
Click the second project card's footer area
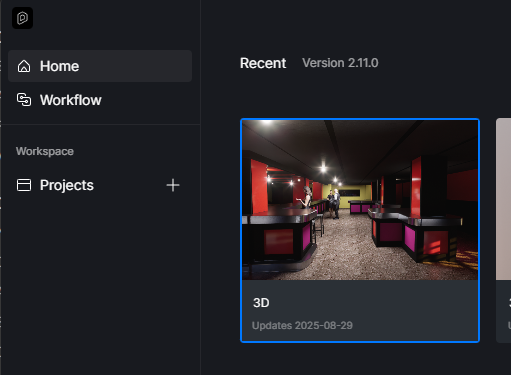click(x=504, y=311)
